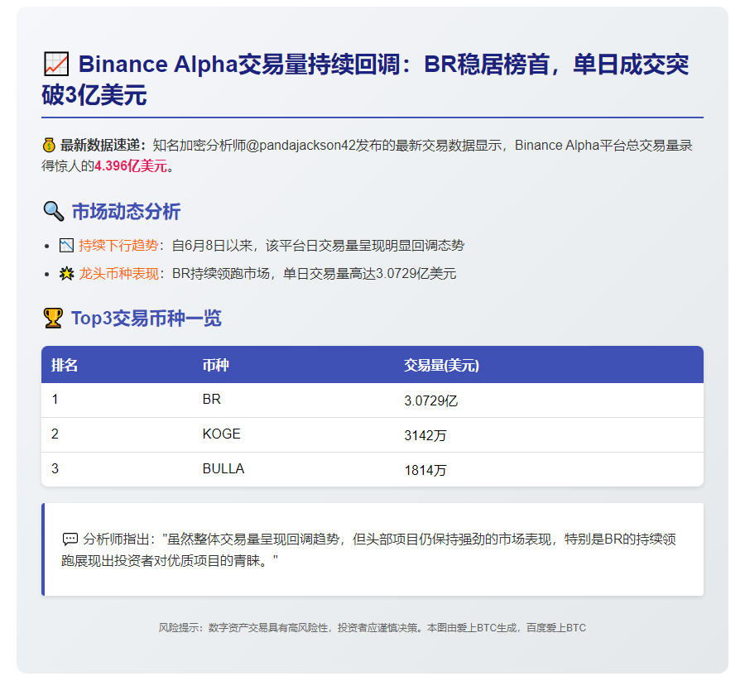The height and width of the screenshot is (700, 745).
Task: Click rank number 2 in the table
Action: 55,434
